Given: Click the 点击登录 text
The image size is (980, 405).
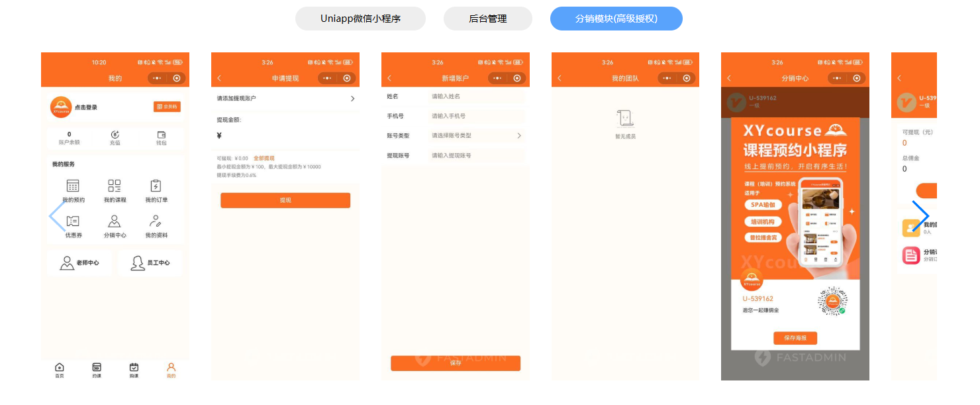Looking at the screenshot, I should (x=86, y=107).
